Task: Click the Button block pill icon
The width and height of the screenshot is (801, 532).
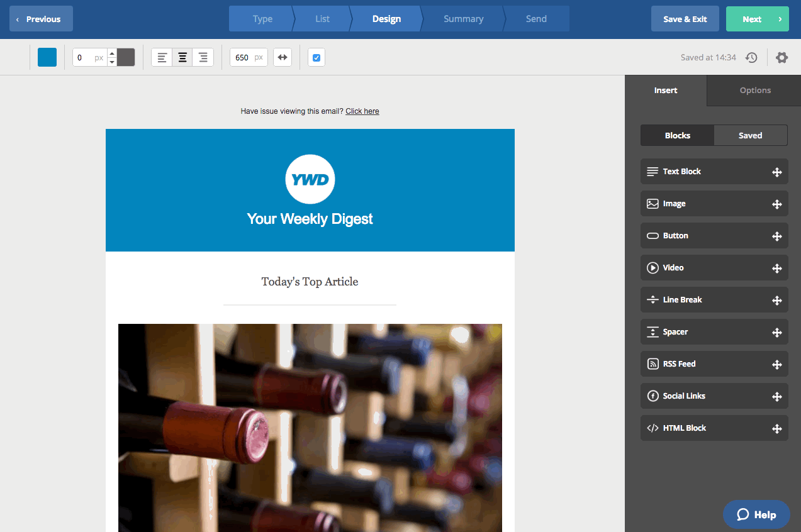Action: coord(653,236)
